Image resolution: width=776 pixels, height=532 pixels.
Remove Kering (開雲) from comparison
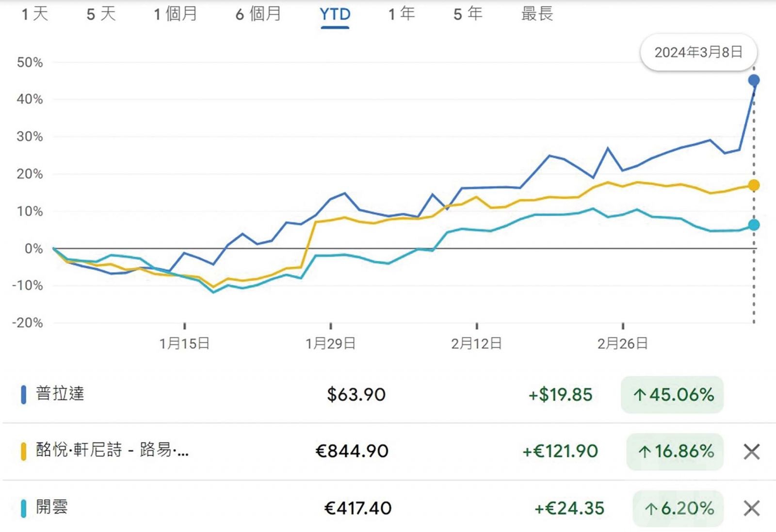pyautogui.click(x=751, y=508)
